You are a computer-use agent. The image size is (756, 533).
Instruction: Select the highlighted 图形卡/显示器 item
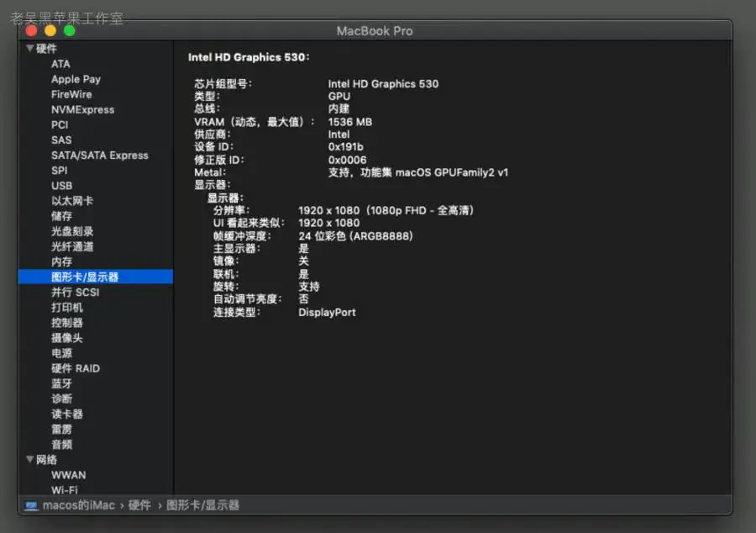point(96,277)
